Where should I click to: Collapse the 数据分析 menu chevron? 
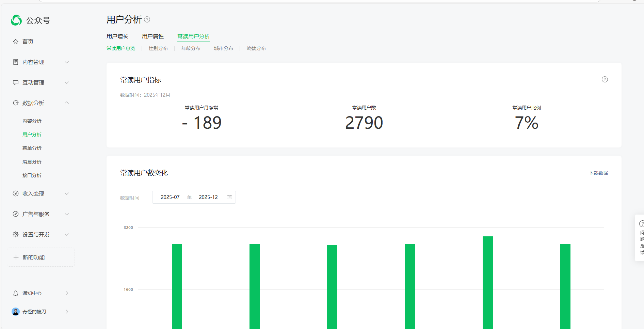point(67,103)
